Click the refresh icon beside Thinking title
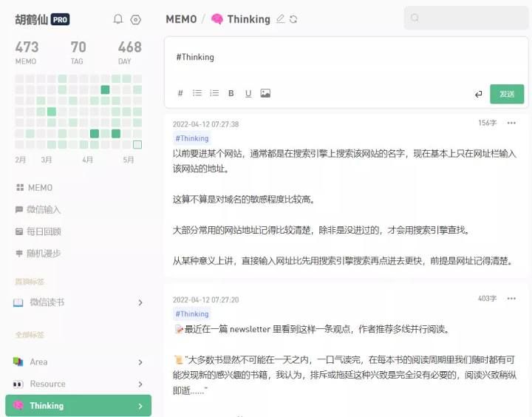532x417 pixels. [x=293, y=19]
